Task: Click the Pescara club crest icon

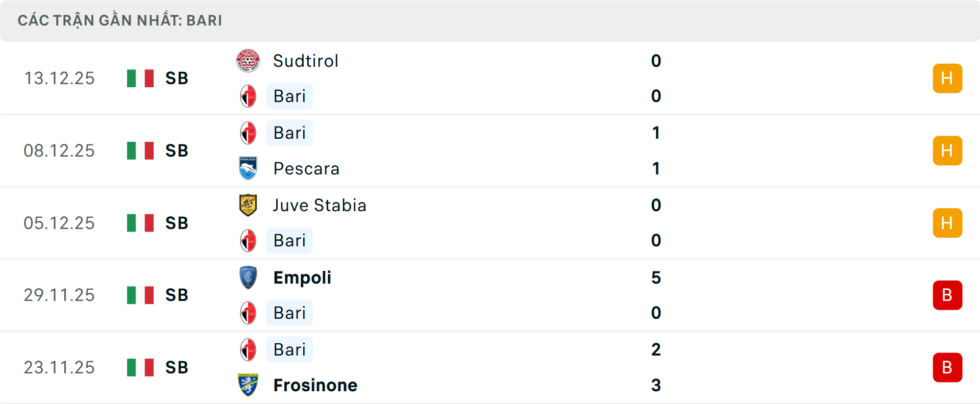Action: (248, 168)
